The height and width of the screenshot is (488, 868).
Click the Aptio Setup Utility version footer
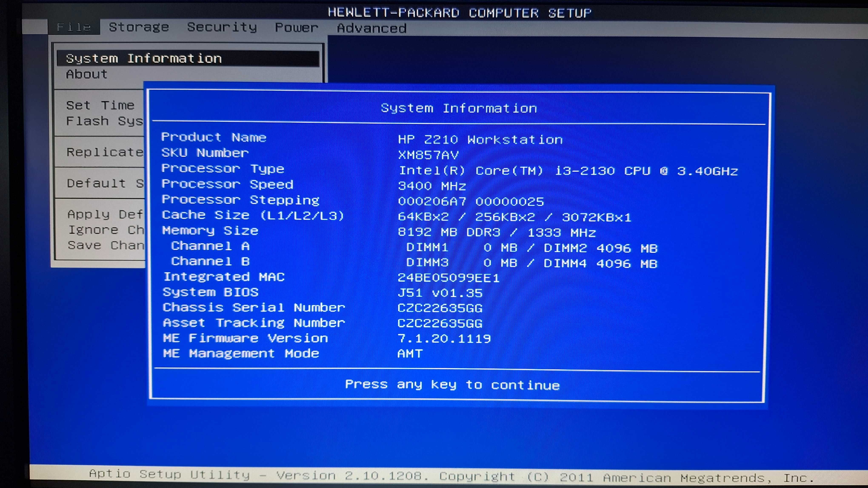(451, 475)
